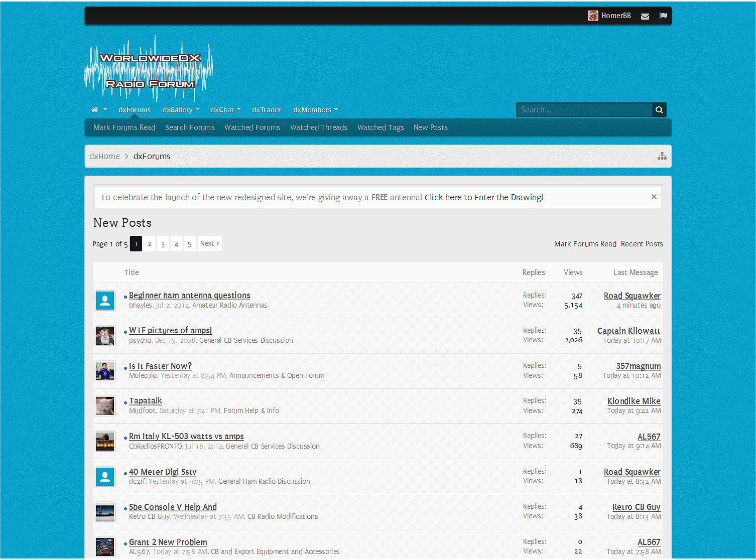The image size is (756, 560).
Task: Open the 'WTF pictures of amps!' thread
Action: (170, 330)
